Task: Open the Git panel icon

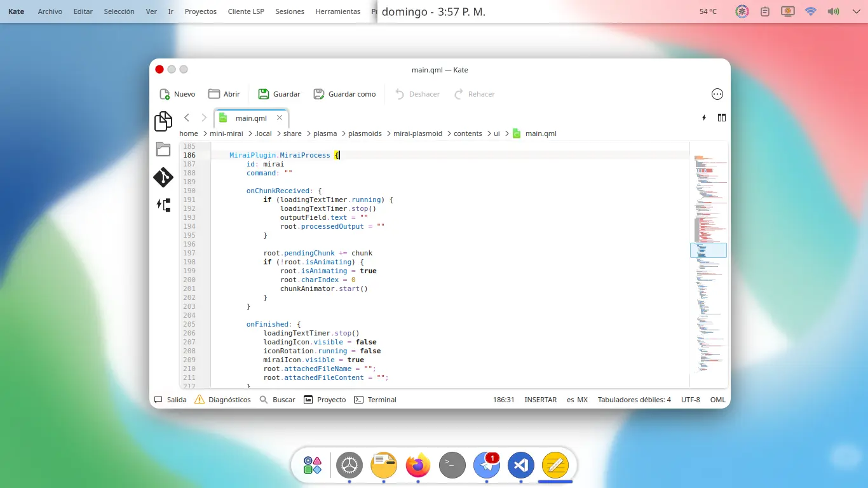Action: tap(163, 177)
